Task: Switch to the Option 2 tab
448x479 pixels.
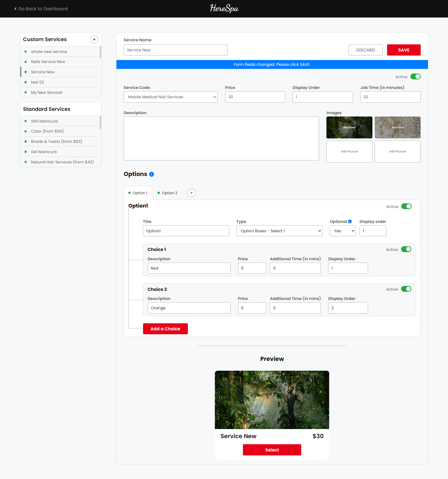Action: pos(168,193)
